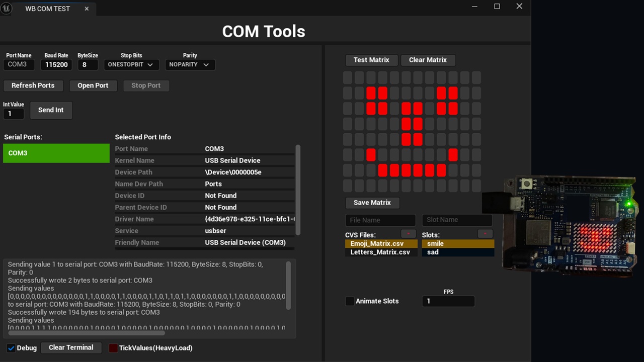Select the sad slot
Image resolution: width=644 pixels, height=362 pixels.
[x=458, y=252]
